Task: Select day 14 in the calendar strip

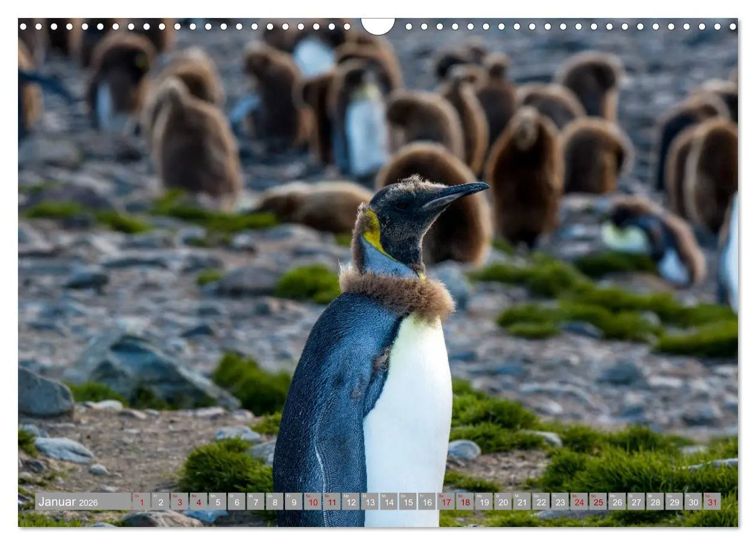Action: (389, 501)
